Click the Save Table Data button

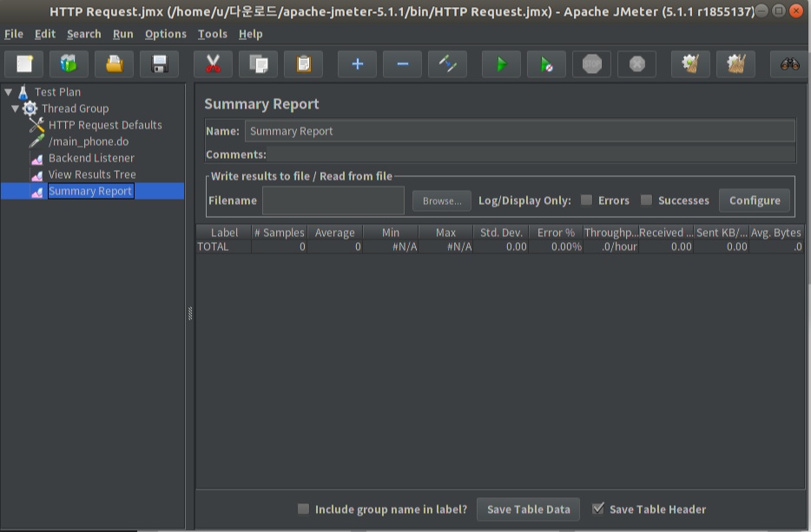pos(528,509)
